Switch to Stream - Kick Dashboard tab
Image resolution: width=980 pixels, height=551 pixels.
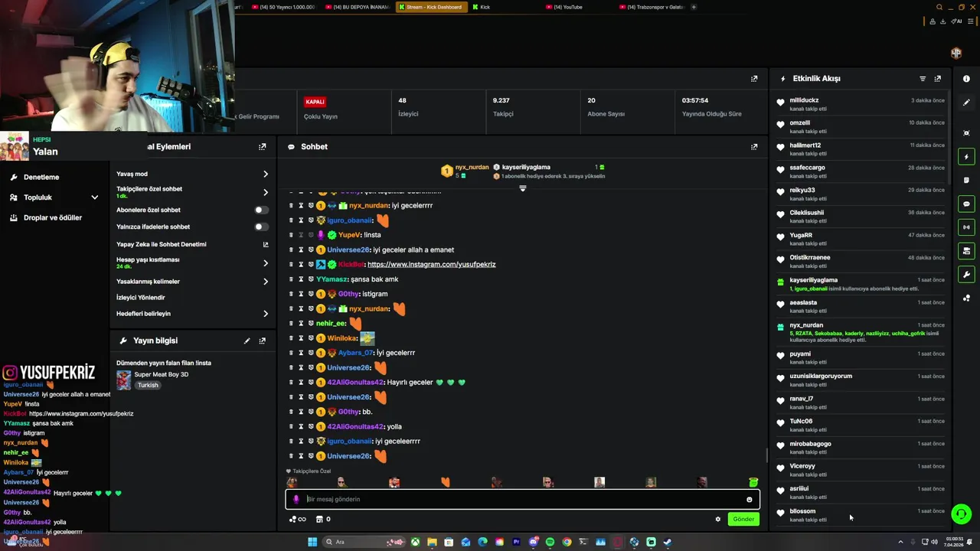[430, 7]
